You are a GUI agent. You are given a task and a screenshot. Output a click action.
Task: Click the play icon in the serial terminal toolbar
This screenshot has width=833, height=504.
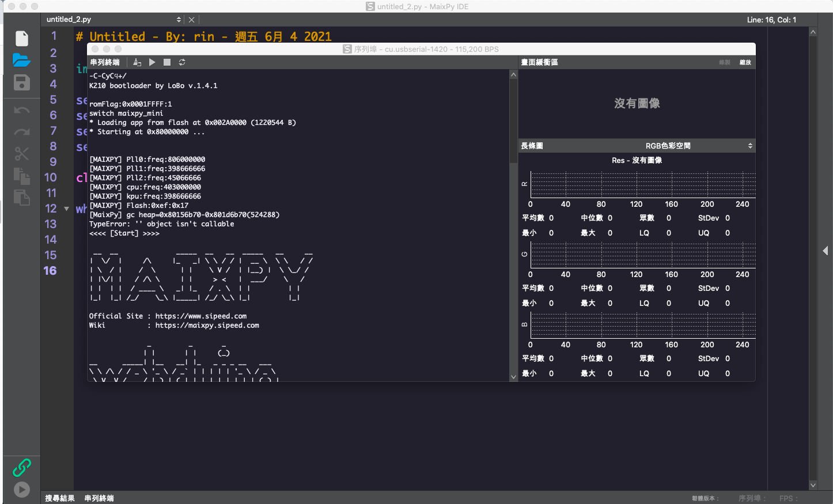pos(152,62)
